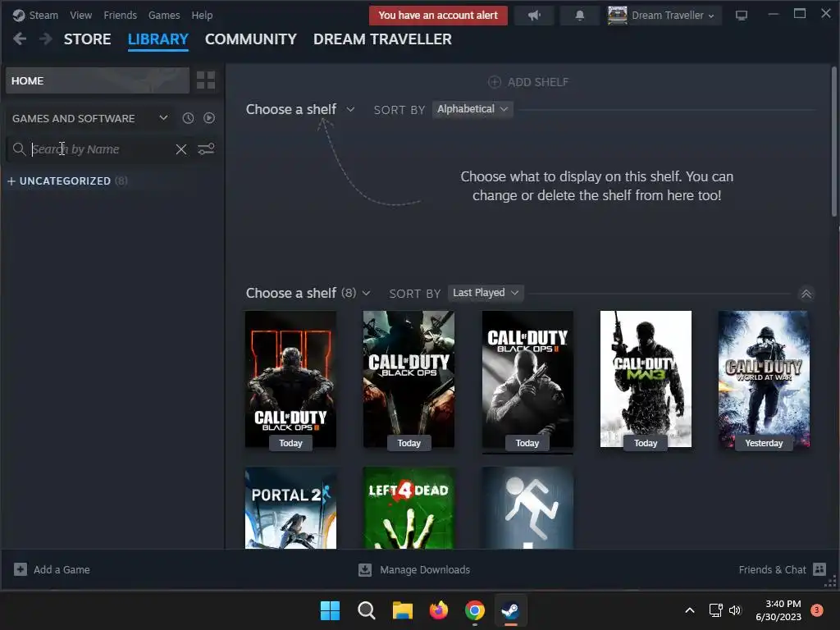The width and height of the screenshot is (840, 630).
Task: Open the Steam menu
Action: pyautogui.click(x=43, y=15)
